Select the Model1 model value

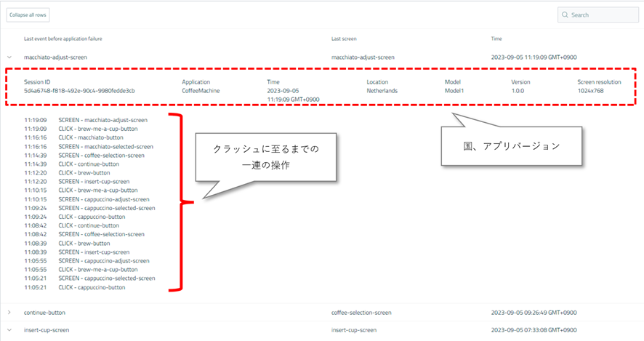[x=454, y=91]
